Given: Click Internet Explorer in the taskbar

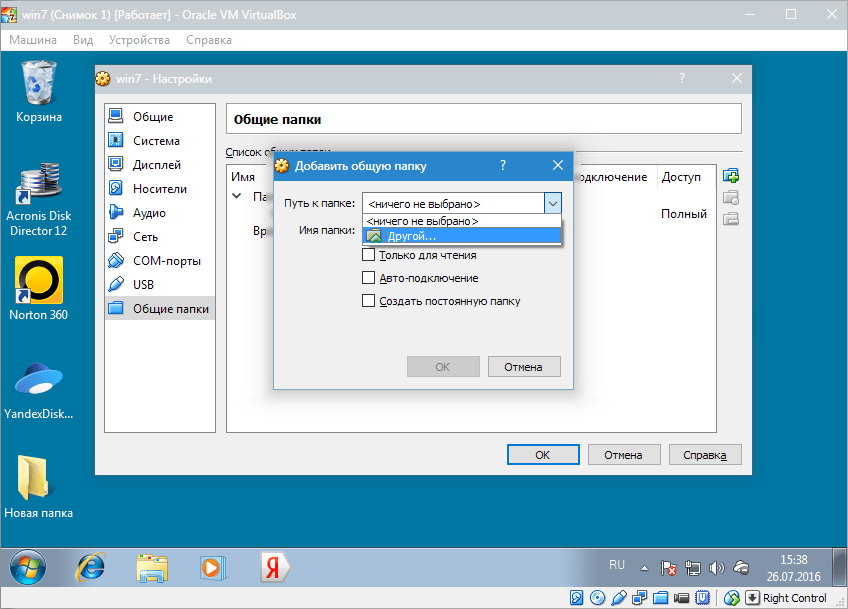Looking at the screenshot, I should click(x=91, y=566).
